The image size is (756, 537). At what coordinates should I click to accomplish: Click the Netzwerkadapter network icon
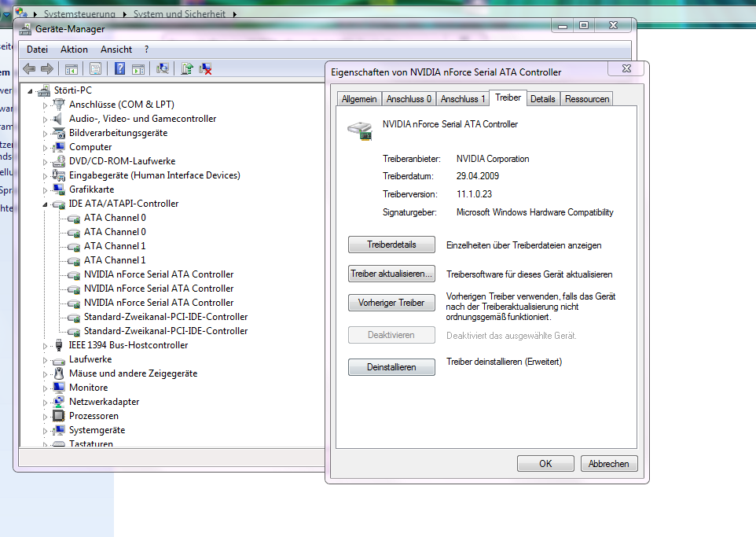(59, 402)
